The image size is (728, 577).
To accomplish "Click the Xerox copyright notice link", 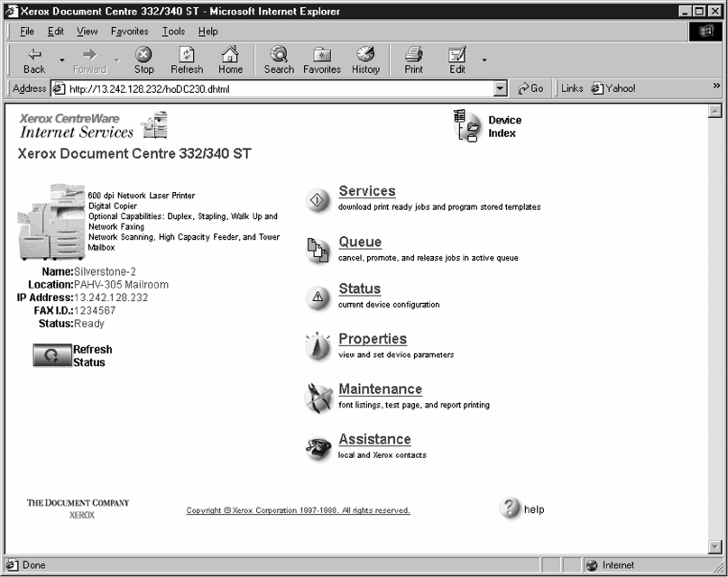I will tap(298, 510).
